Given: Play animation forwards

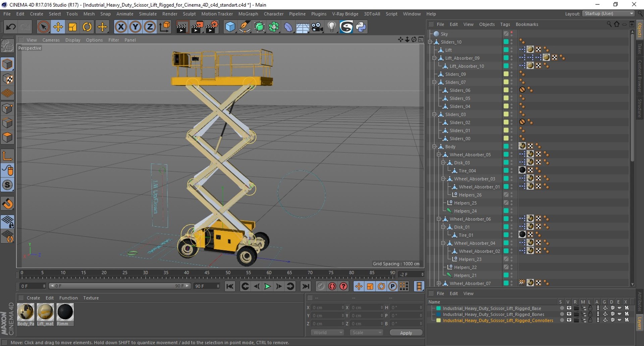Looking at the screenshot, I should (267, 286).
